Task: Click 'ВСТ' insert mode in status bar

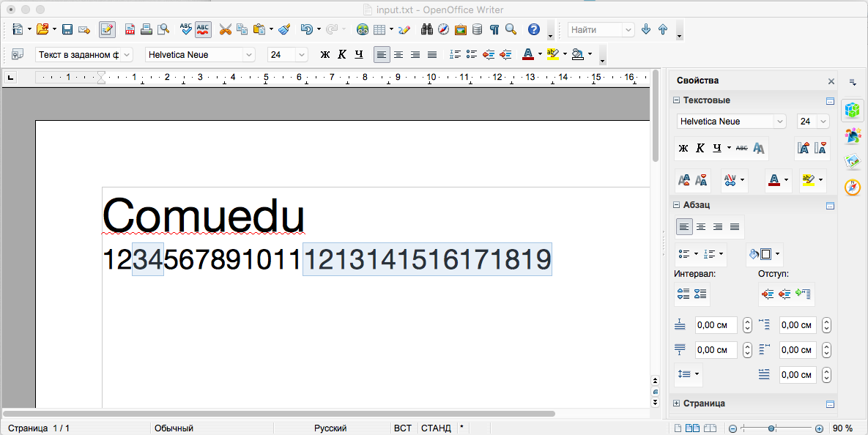Action: [x=402, y=428]
